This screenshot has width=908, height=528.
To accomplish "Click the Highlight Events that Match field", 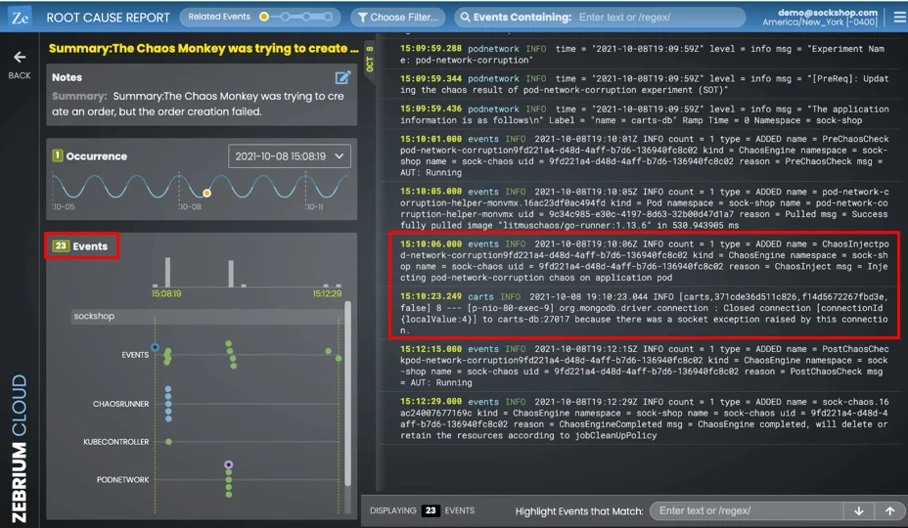I will [747, 511].
